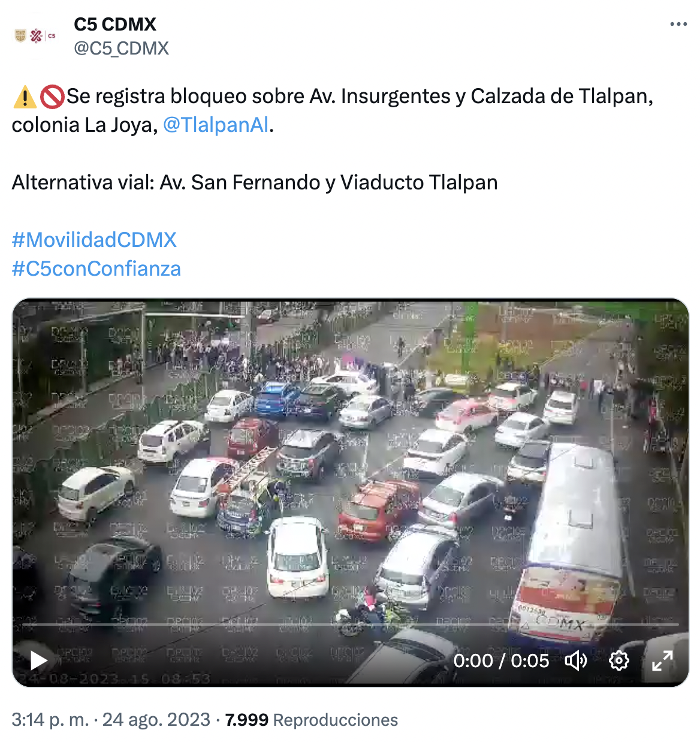Open the #MovilidadCDMX hashtag
The height and width of the screenshot is (742, 700).
coord(94,240)
